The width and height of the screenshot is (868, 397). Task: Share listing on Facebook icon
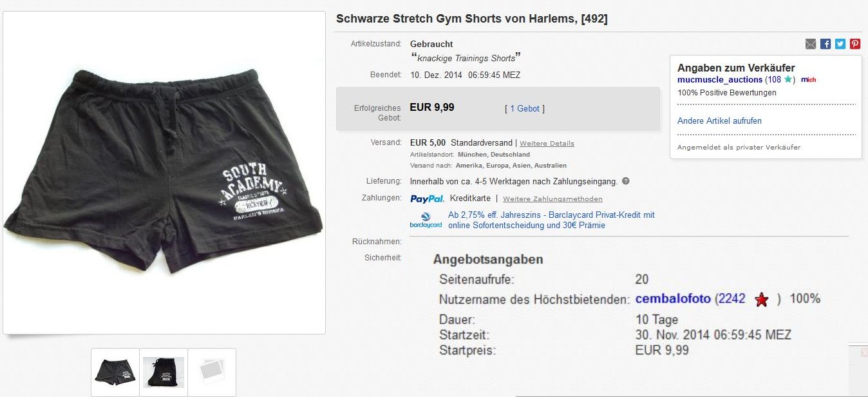pos(826,44)
